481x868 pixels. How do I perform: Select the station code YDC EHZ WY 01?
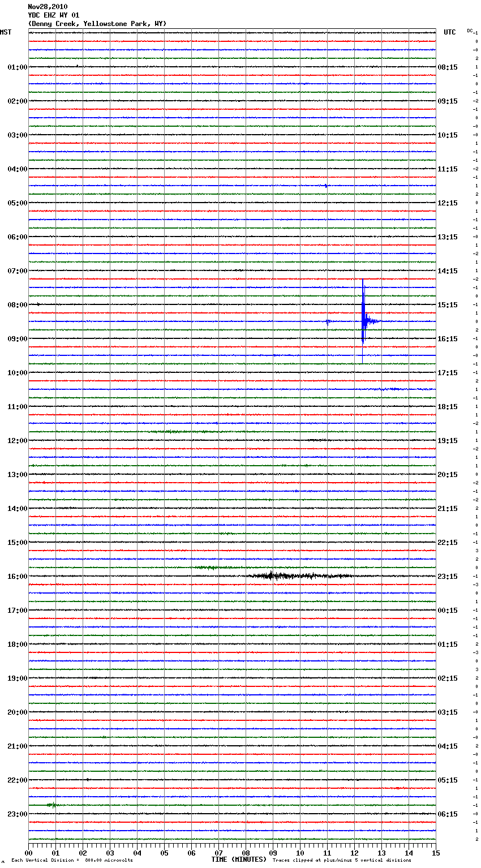(x=54, y=15)
